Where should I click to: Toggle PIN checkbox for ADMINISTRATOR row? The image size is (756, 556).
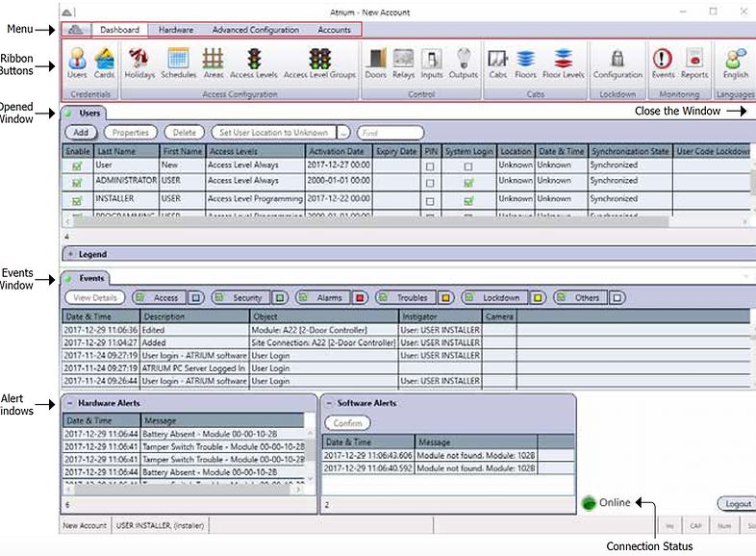(x=430, y=183)
